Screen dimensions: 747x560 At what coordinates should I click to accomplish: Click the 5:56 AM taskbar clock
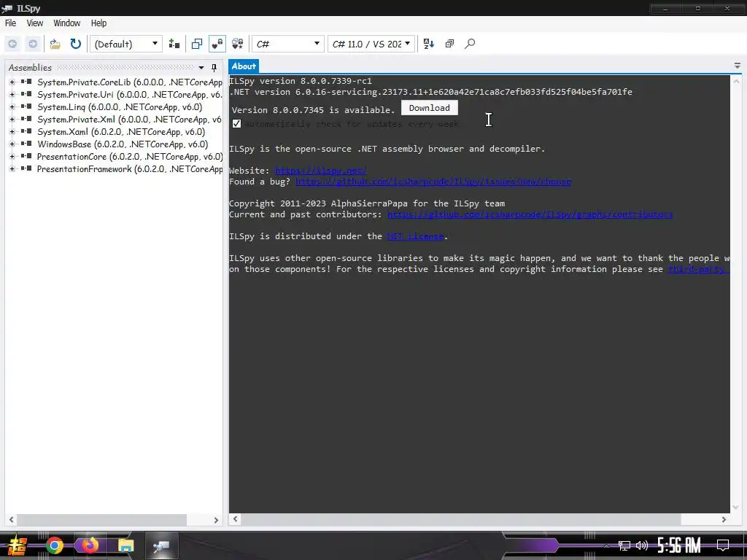click(x=679, y=545)
